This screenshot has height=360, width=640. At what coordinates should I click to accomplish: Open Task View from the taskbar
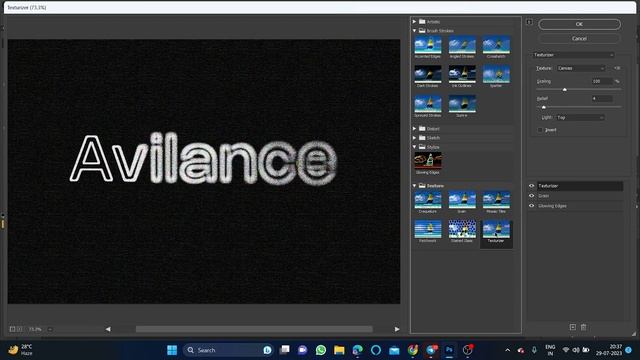284,350
